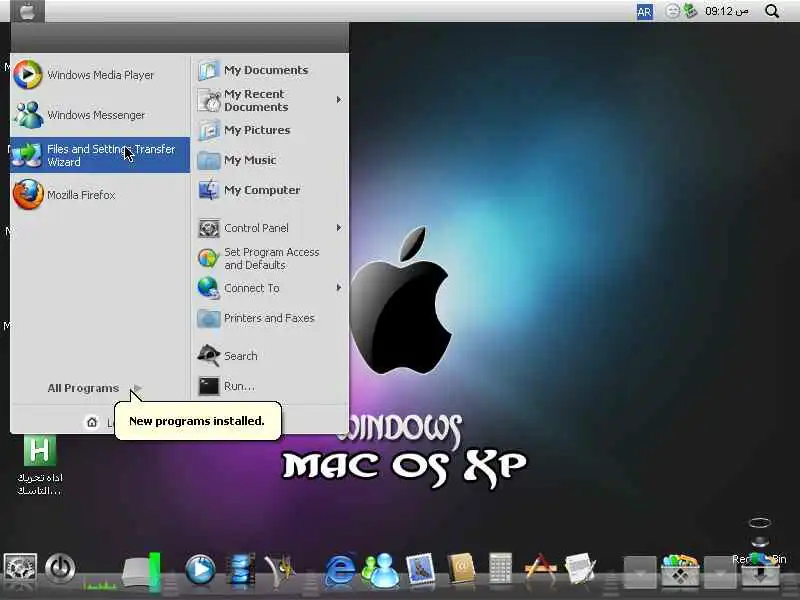This screenshot has width=800, height=600.
Task: Open Windows Media Player from start menu
Action: [x=100, y=75]
